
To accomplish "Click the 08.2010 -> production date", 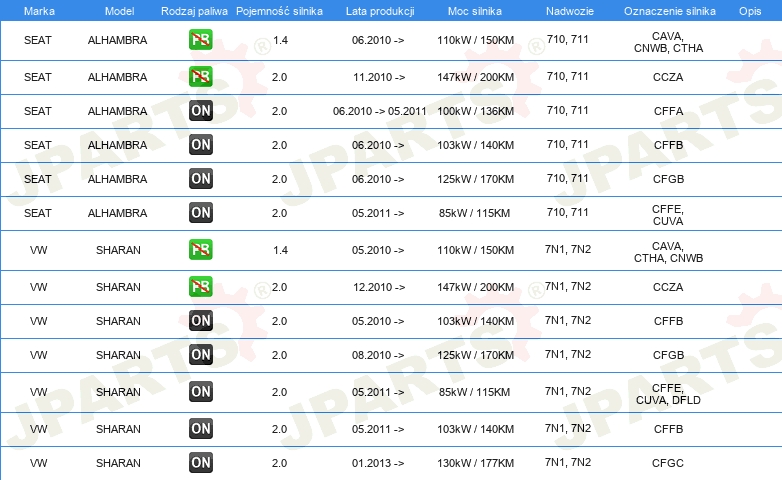I will [x=378, y=355].
